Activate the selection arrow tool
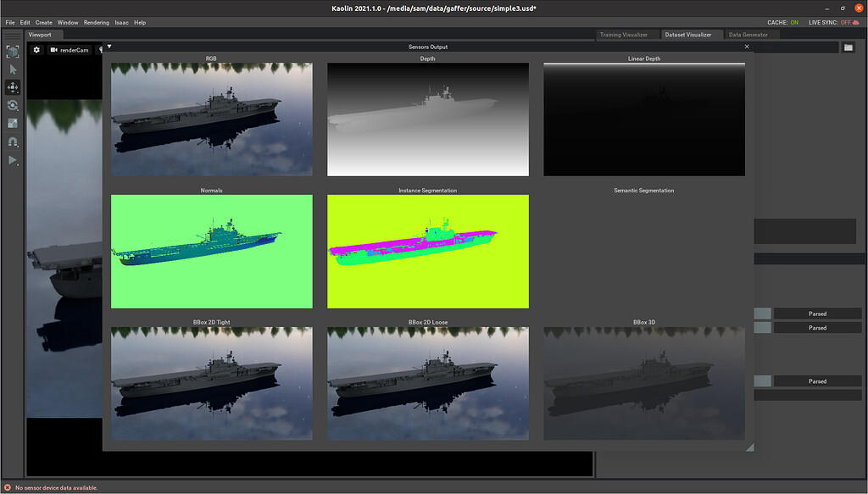This screenshot has width=868, height=494. point(13,69)
